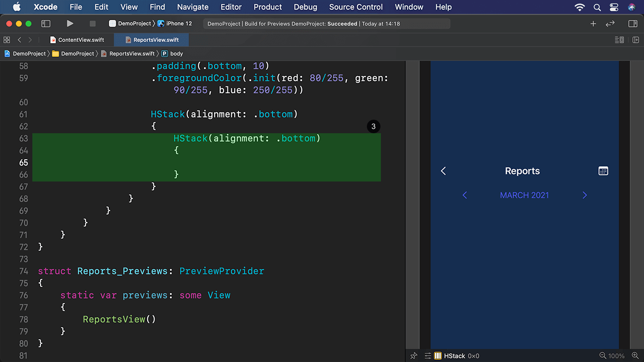Open the Apple menu

[16, 7]
